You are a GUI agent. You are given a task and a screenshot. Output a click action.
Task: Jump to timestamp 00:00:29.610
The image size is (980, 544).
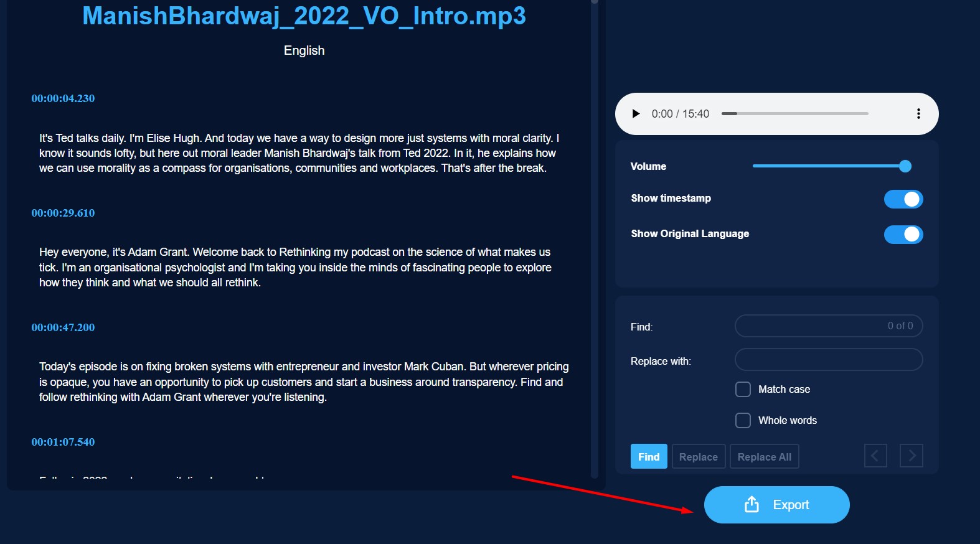point(63,213)
